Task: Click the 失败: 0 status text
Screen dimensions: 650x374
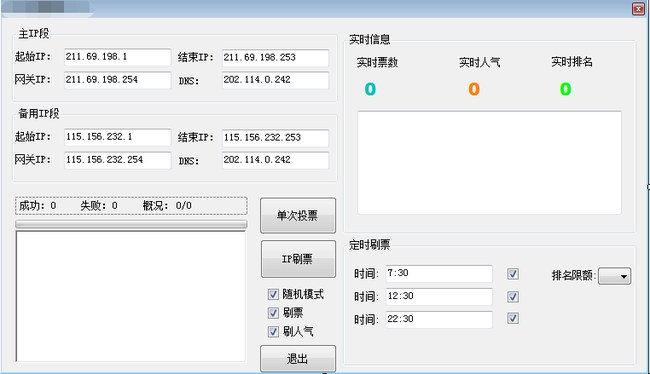Action: [99, 206]
